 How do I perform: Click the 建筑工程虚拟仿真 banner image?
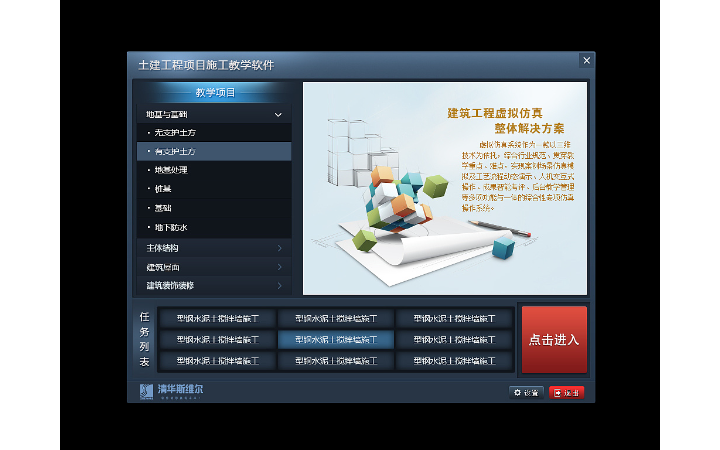pyautogui.click(x=444, y=188)
